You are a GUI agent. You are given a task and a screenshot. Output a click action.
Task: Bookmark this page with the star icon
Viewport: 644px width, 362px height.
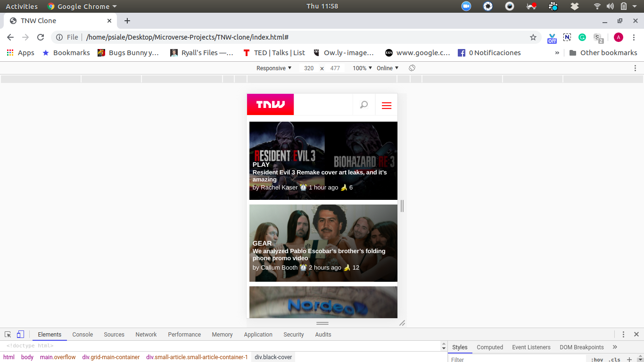click(533, 37)
